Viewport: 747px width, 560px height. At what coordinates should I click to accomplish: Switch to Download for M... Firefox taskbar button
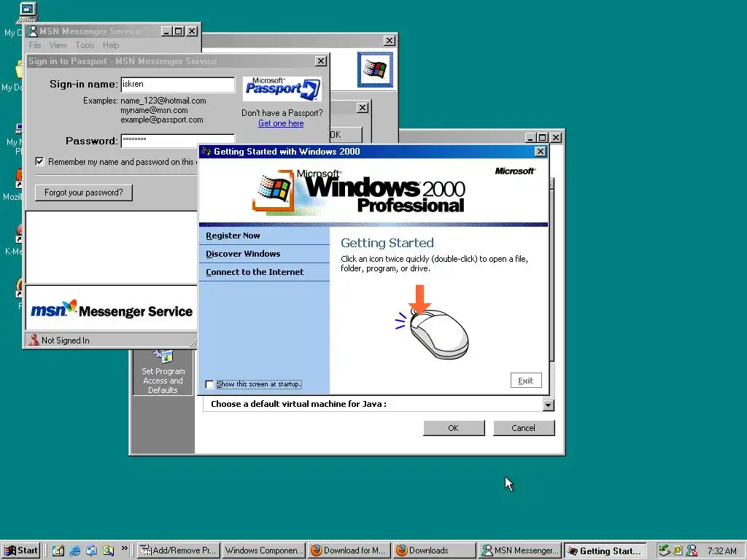[x=349, y=551]
